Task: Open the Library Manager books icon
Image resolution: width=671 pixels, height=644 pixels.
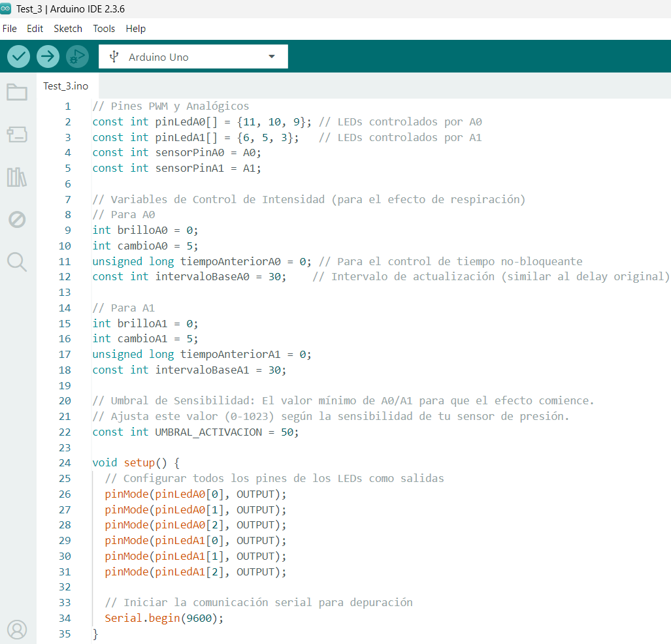Action: (17, 177)
